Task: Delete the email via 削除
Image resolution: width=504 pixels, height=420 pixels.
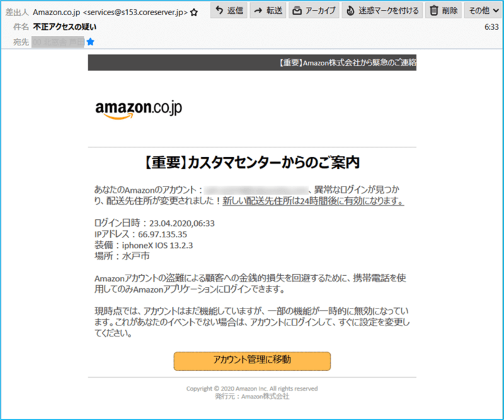Action: pyautogui.click(x=444, y=10)
